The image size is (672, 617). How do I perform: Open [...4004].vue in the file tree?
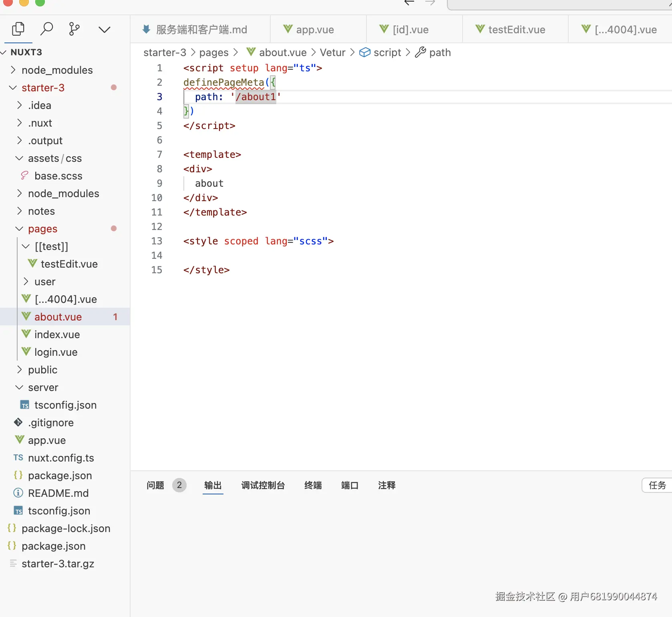(x=66, y=299)
